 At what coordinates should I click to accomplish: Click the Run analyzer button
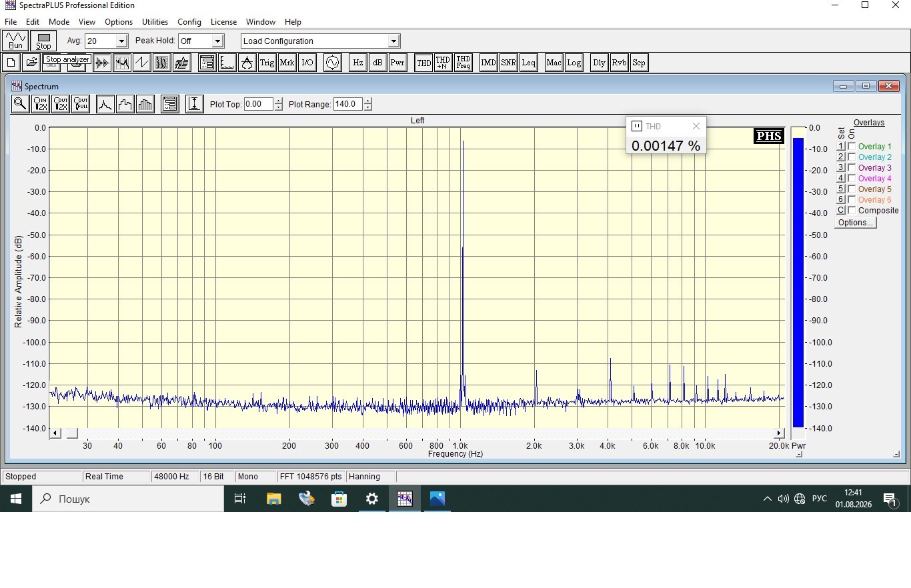15,41
